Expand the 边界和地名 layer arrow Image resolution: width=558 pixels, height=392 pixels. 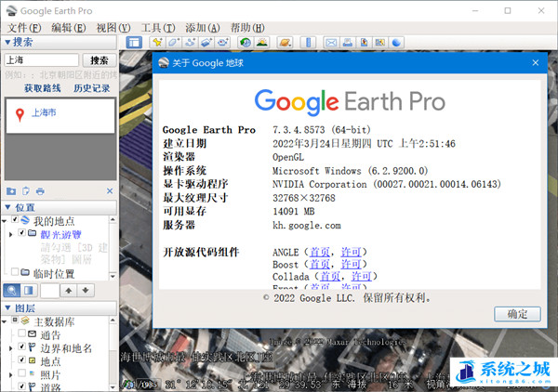[10, 348]
